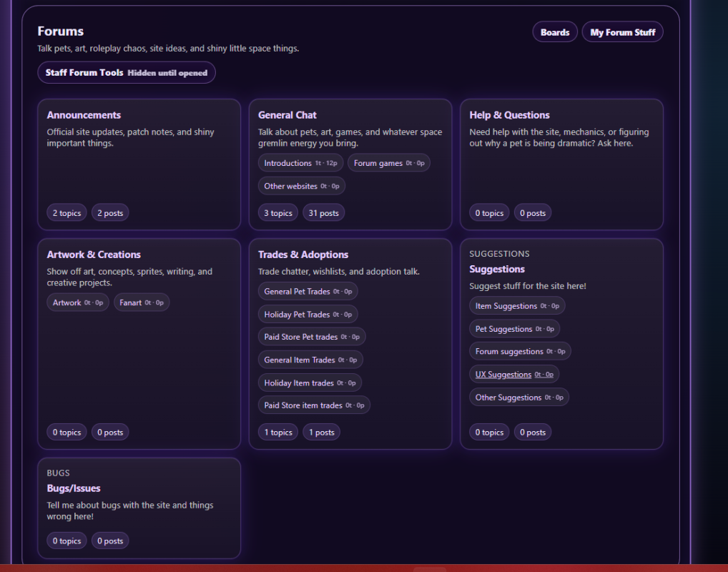Image resolution: width=728 pixels, height=572 pixels.
Task: Expand the Staff Forum Tools panel
Action: tap(127, 73)
